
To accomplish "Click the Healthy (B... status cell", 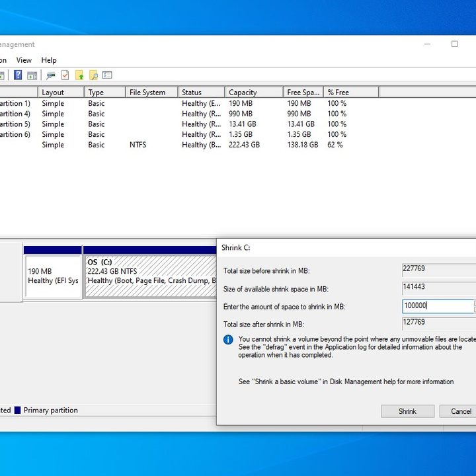I will (x=202, y=145).
